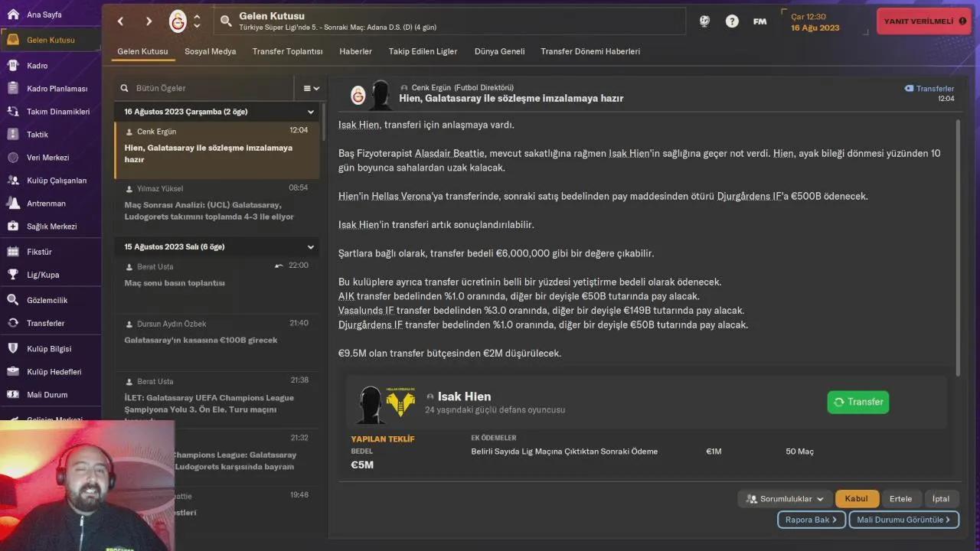Switch to Transfer Dönemi Haberleri tab
Screen dimensions: 980x551
point(590,51)
